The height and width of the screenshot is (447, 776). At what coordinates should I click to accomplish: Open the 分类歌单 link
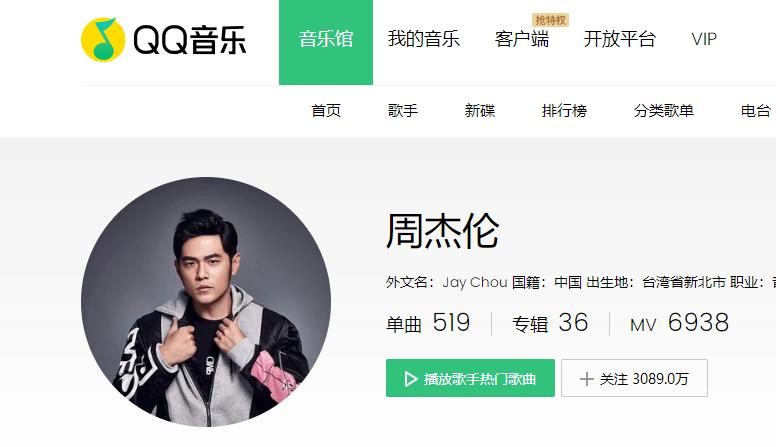coord(664,110)
